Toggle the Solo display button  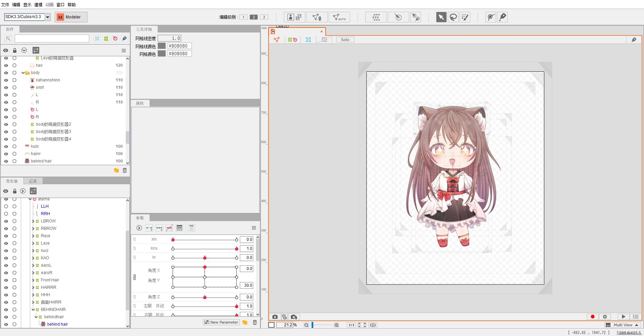click(x=345, y=40)
